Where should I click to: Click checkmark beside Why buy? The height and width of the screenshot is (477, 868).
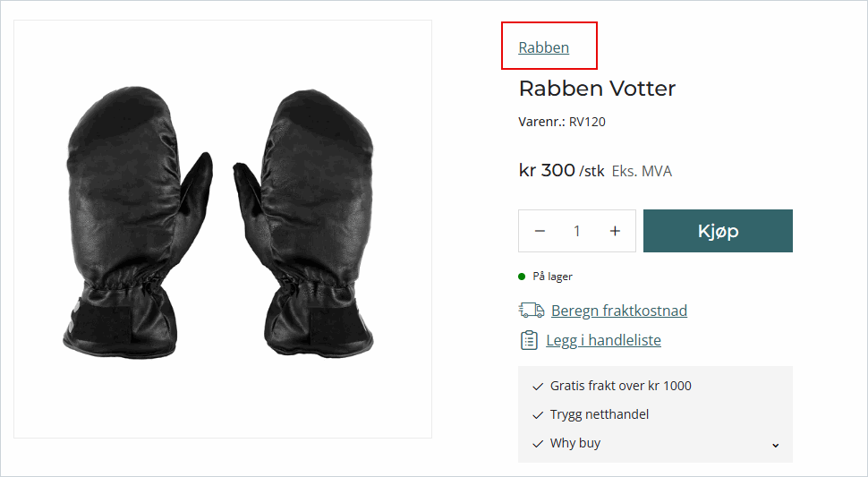point(538,444)
